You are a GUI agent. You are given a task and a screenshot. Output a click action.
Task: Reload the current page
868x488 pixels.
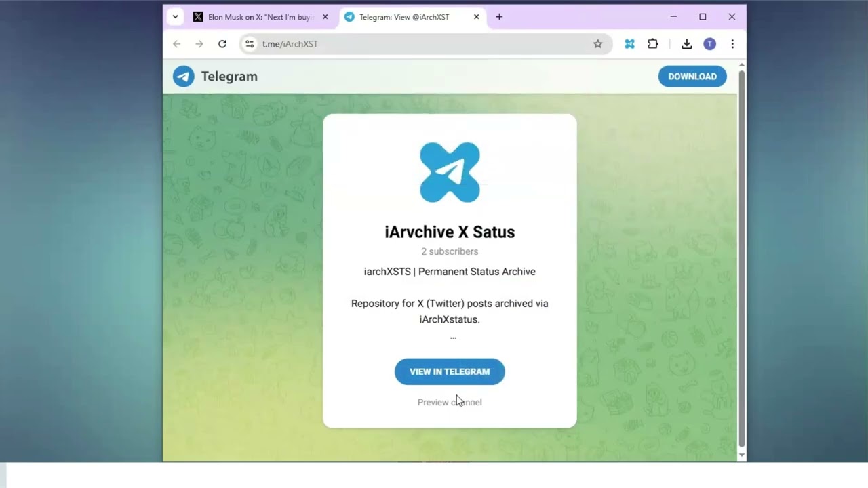tap(222, 44)
